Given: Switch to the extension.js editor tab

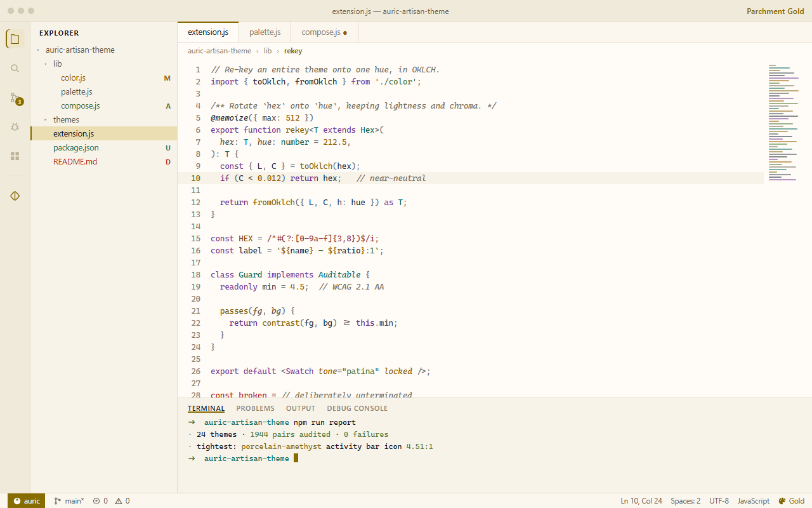Looking at the screenshot, I should [x=208, y=32].
